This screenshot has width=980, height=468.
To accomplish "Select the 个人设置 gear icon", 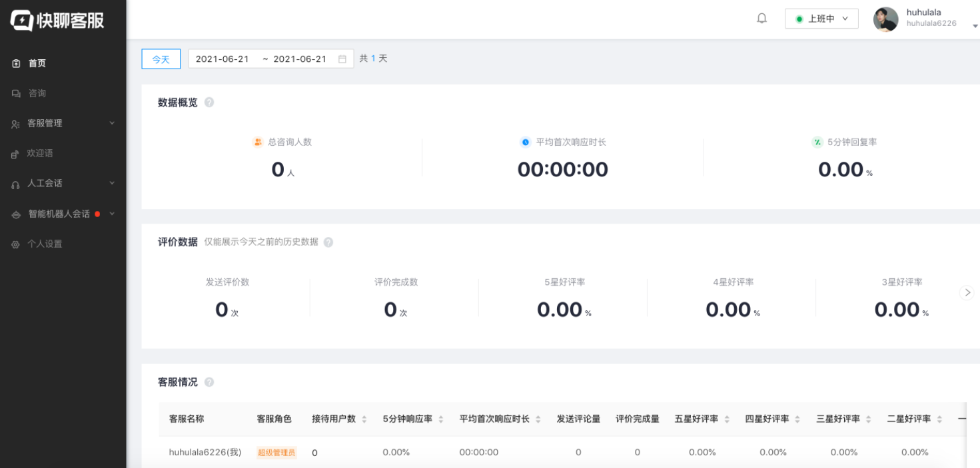I will click(15, 244).
